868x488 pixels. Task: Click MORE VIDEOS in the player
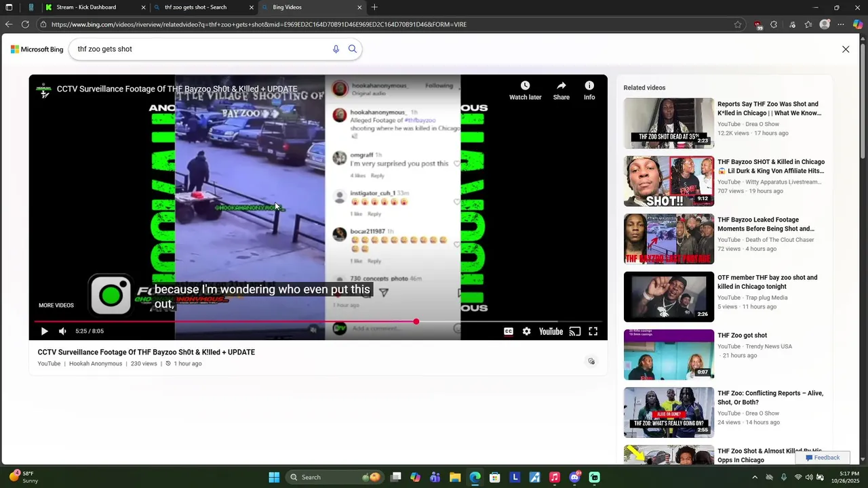tap(56, 306)
